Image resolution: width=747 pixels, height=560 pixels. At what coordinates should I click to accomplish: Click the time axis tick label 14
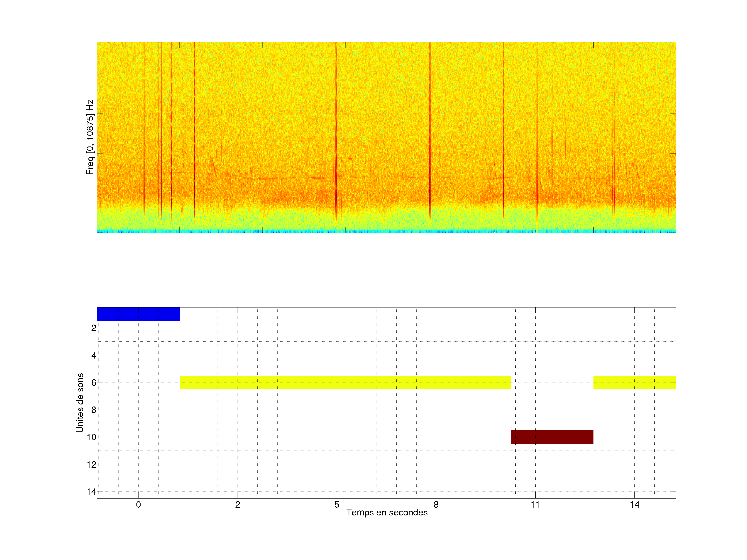634,505
